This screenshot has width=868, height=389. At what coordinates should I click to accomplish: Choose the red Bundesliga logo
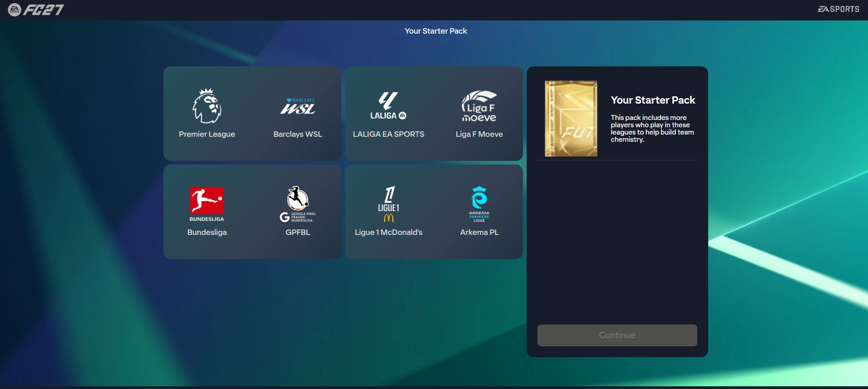207,204
